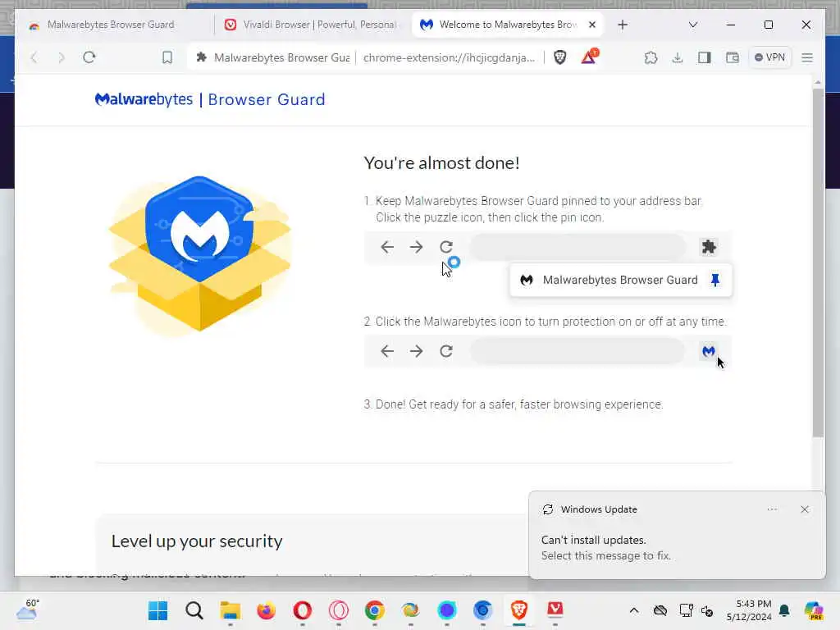Screen dimensions: 840x630
Task: Launch Google Chrome from taskbar
Action: pos(375,610)
